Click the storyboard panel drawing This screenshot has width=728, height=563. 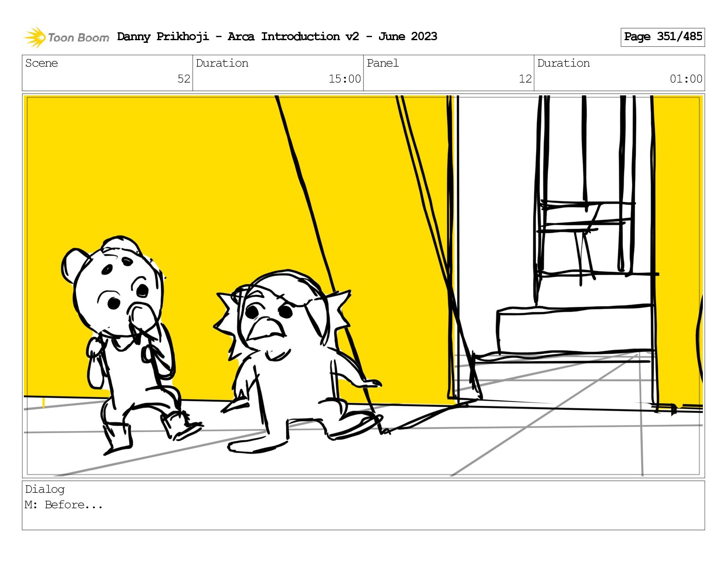pos(364,286)
